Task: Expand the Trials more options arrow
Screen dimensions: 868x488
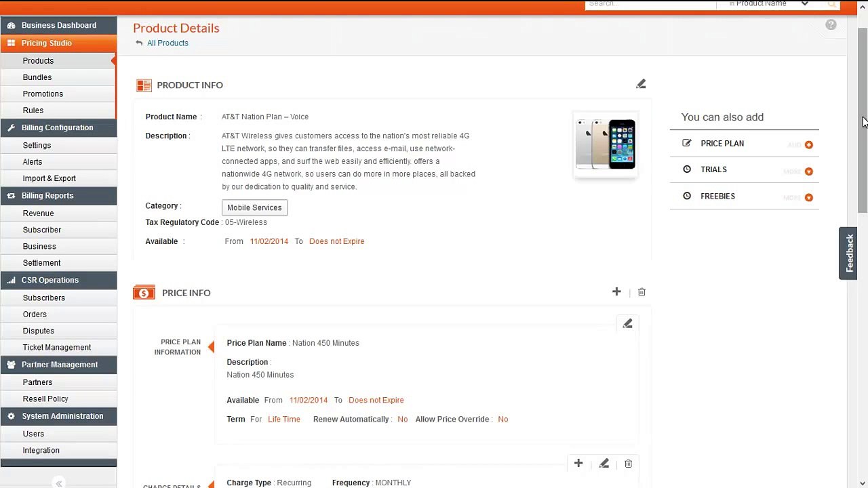Action: click(x=808, y=171)
